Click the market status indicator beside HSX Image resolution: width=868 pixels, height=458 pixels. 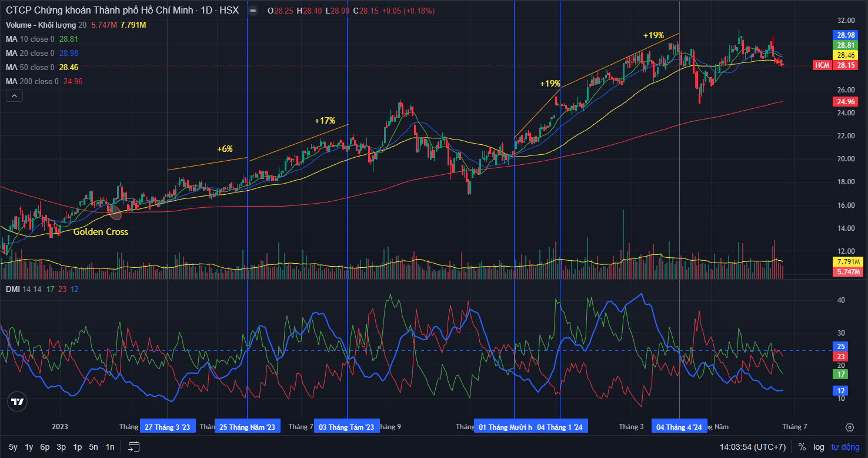tap(253, 11)
